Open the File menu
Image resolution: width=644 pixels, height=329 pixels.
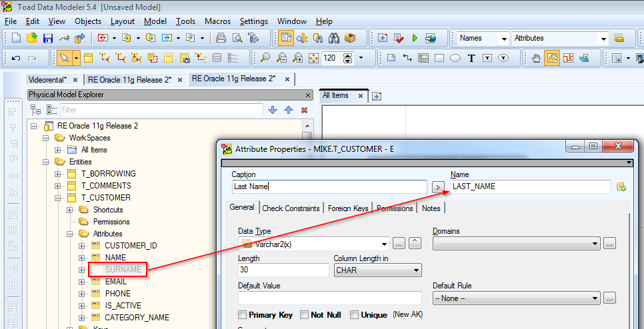[x=11, y=21]
